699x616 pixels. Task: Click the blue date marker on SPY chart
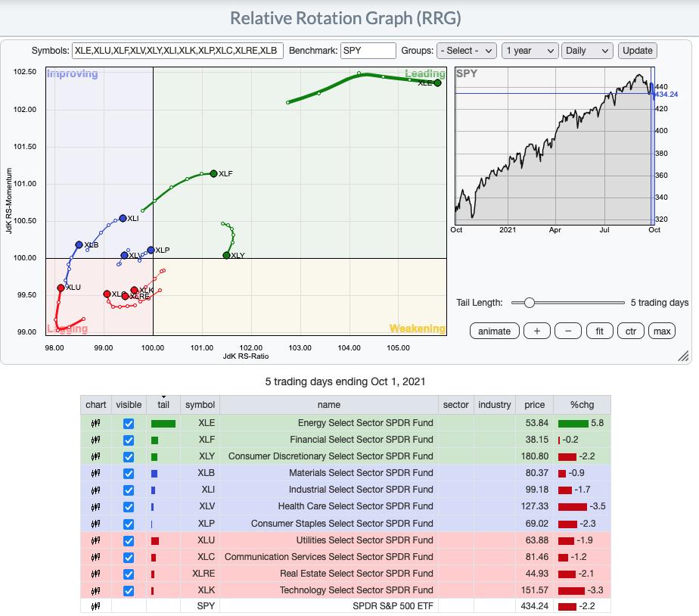pyautogui.click(x=652, y=146)
